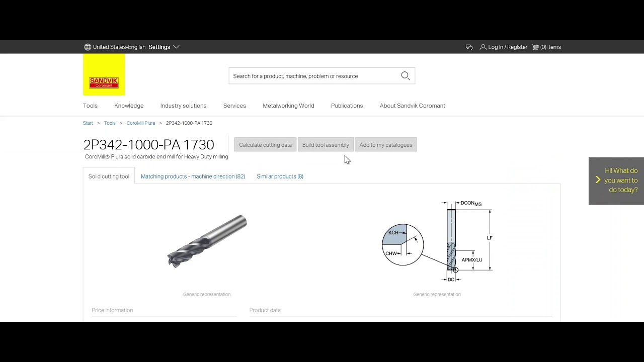Open the 'What do you want to do today' panel

tap(616, 180)
